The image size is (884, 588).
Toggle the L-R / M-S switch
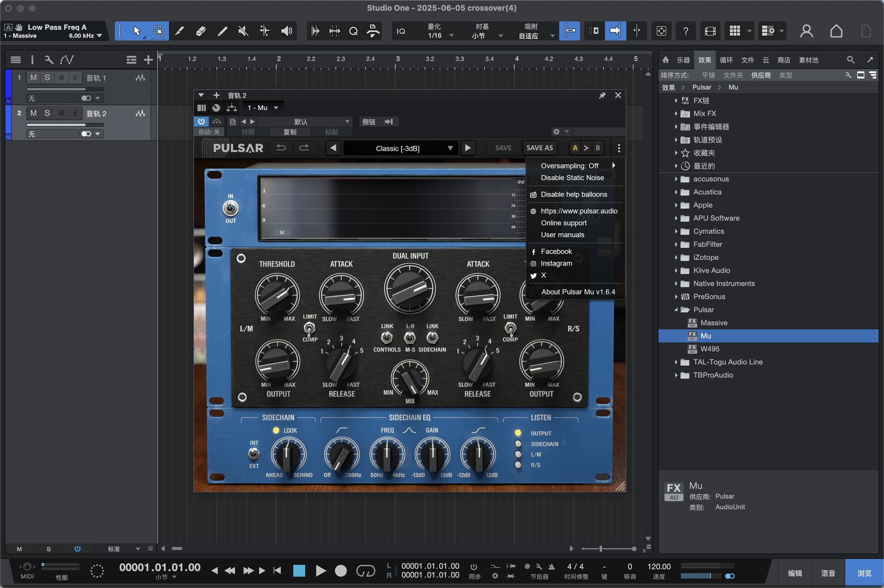click(x=410, y=338)
